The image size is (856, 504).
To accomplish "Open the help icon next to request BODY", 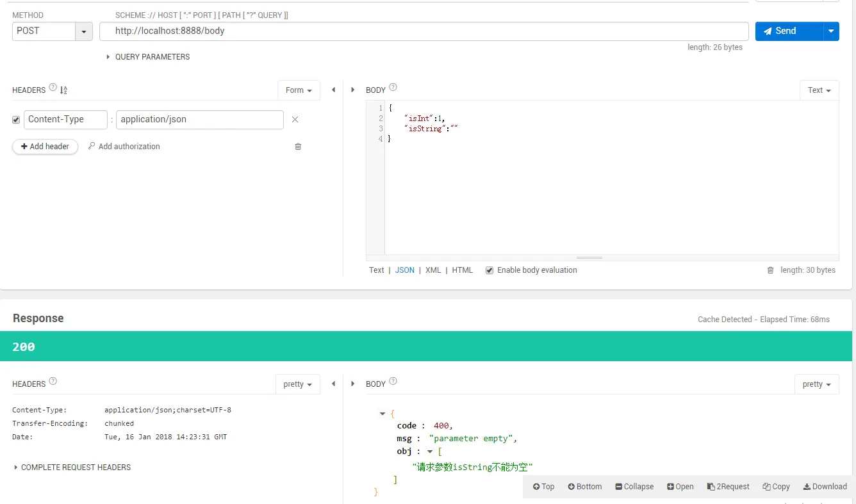I will 393,88.
